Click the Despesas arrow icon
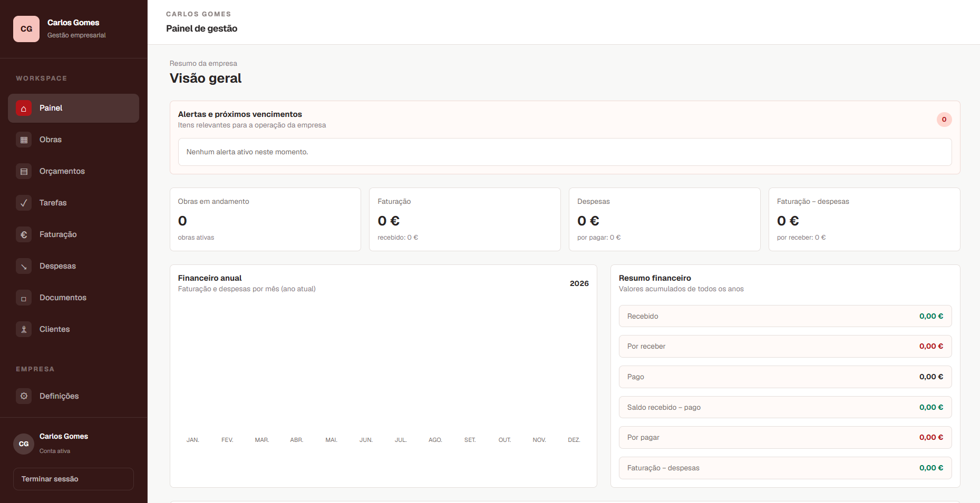The image size is (980, 503). tap(24, 267)
